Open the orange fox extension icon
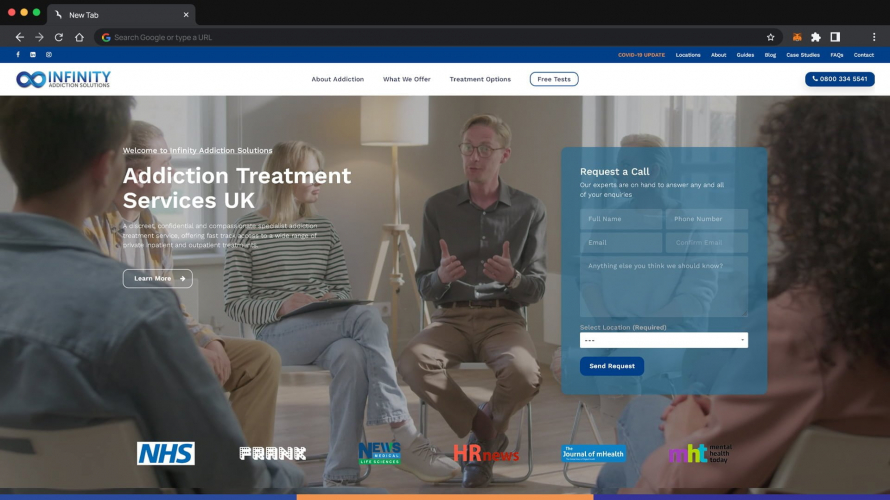 coord(797,37)
